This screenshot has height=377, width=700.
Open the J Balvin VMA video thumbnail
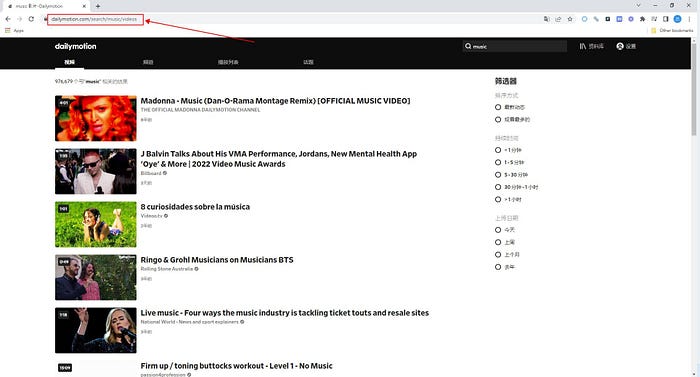coord(96,172)
